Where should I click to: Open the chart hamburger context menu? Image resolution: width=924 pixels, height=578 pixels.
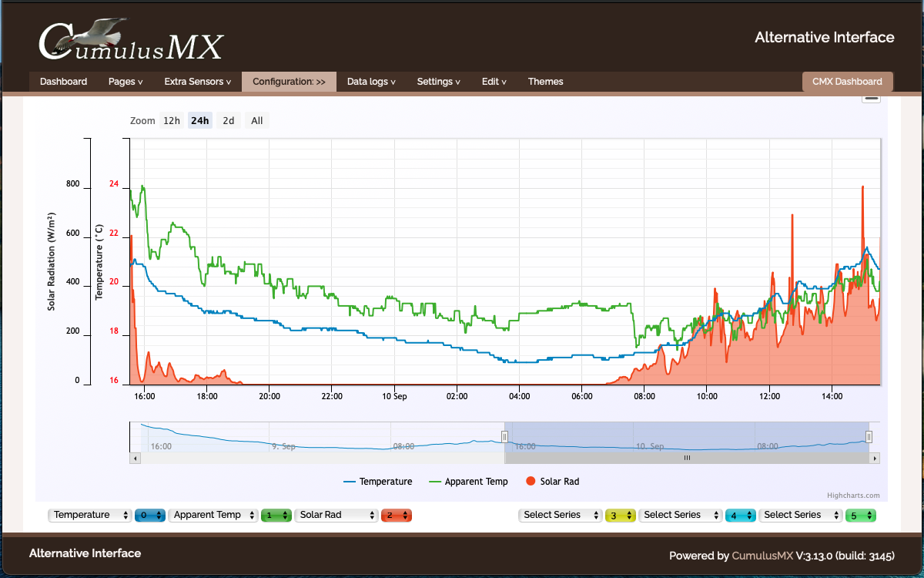pos(871,98)
